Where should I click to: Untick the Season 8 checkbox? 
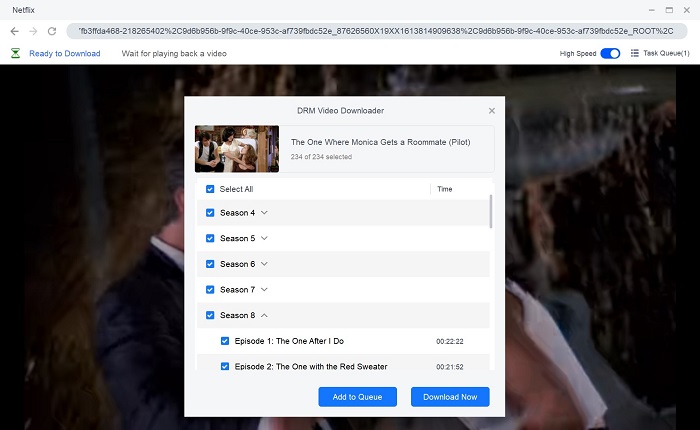coord(210,315)
